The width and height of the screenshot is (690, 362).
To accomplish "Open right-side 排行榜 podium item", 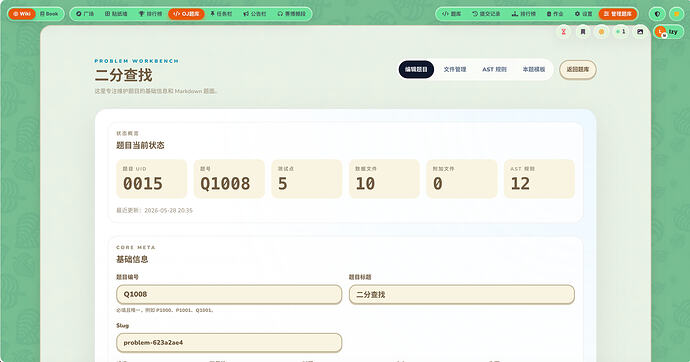I will coord(524,14).
